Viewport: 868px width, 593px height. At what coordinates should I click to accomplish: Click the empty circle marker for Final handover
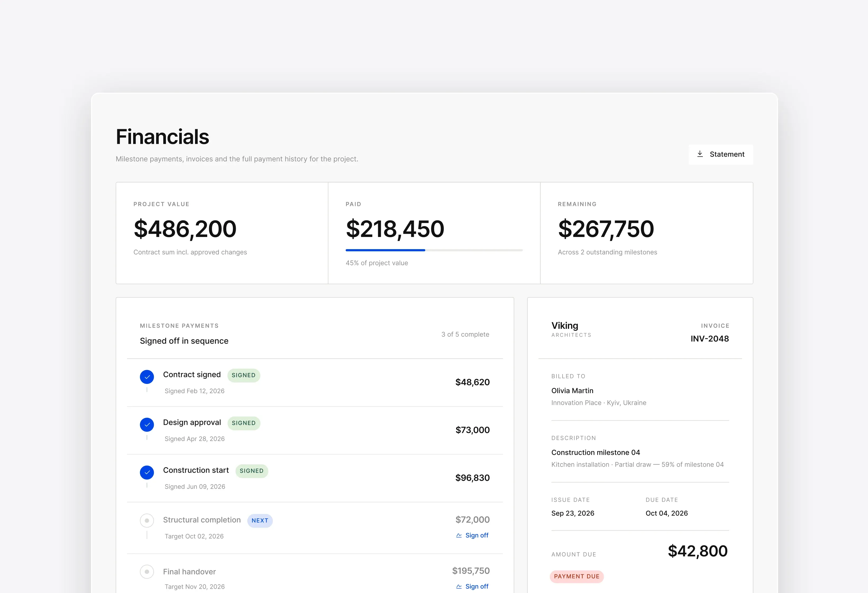pyautogui.click(x=147, y=572)
